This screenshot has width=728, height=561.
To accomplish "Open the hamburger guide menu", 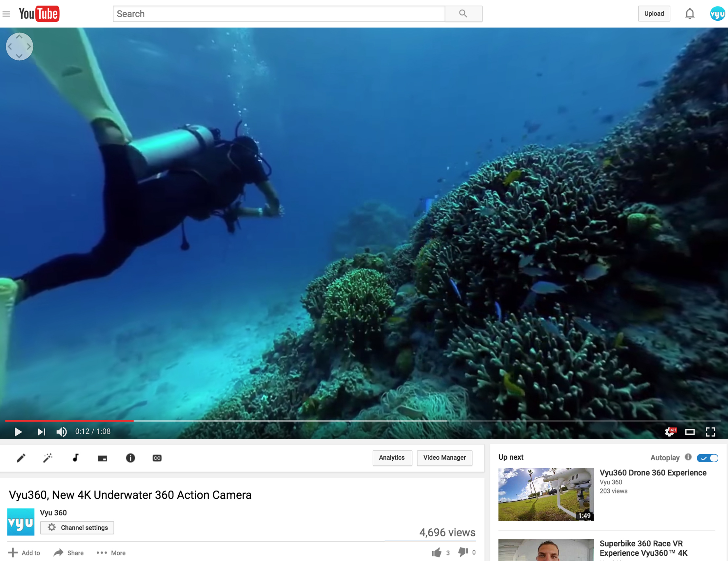I will point(6,14).
